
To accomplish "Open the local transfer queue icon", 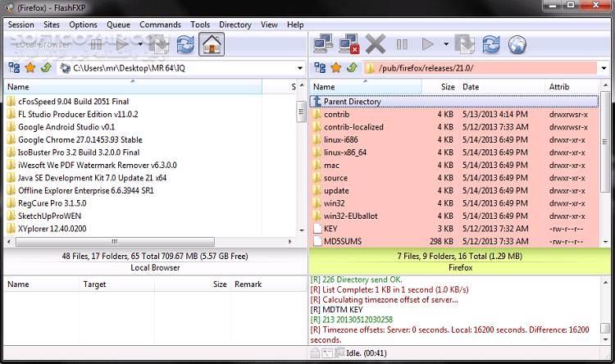I will [160, 44].
